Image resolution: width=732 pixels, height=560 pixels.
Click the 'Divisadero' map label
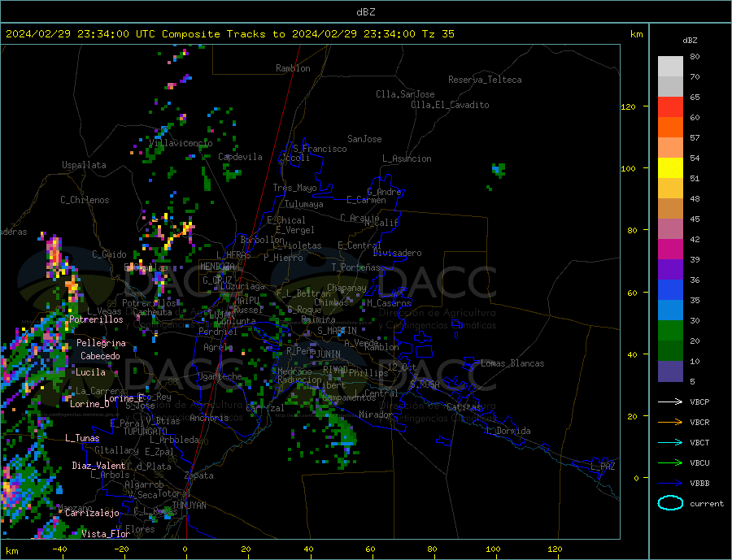397,253
